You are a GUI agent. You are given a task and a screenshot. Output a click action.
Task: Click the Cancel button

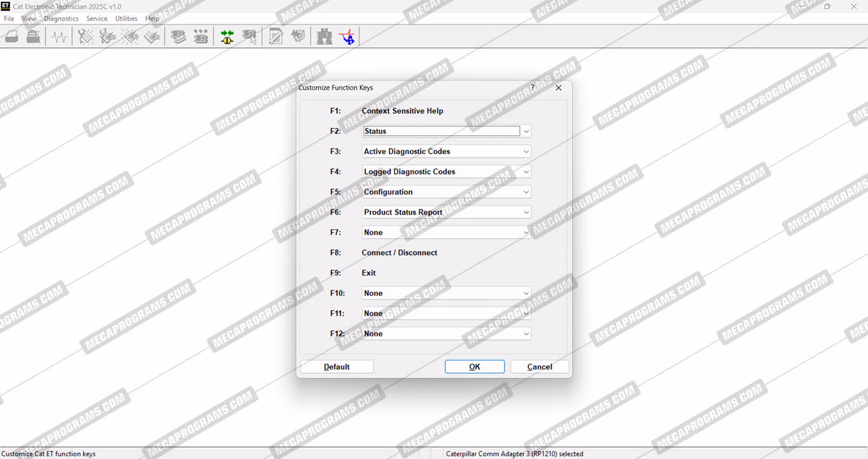[x=539, y=367]
